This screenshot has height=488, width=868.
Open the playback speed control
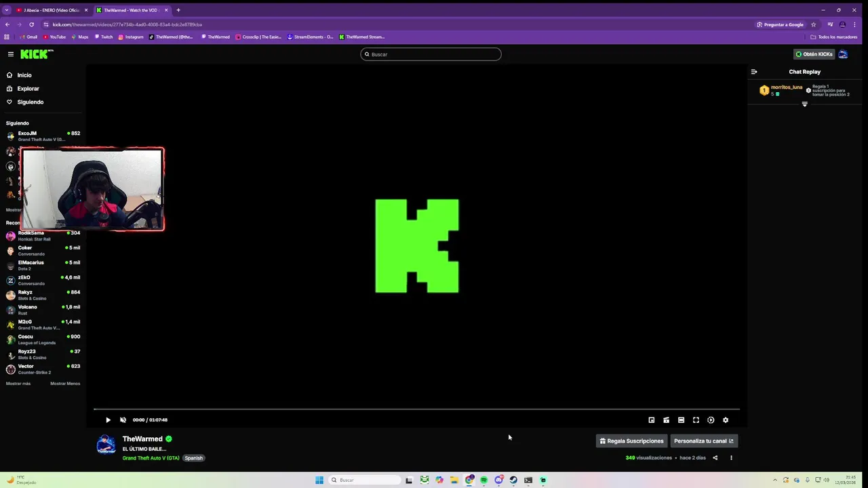711,420
